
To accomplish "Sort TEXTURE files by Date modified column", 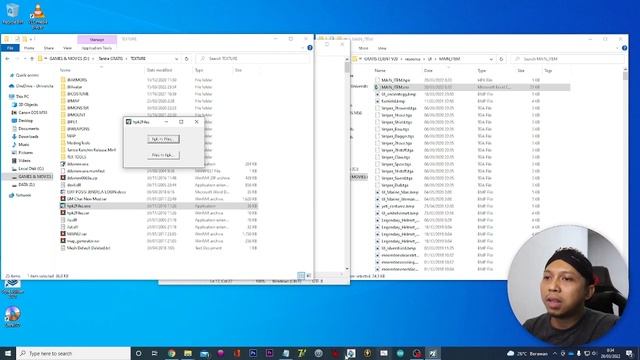I will (159, 70).
